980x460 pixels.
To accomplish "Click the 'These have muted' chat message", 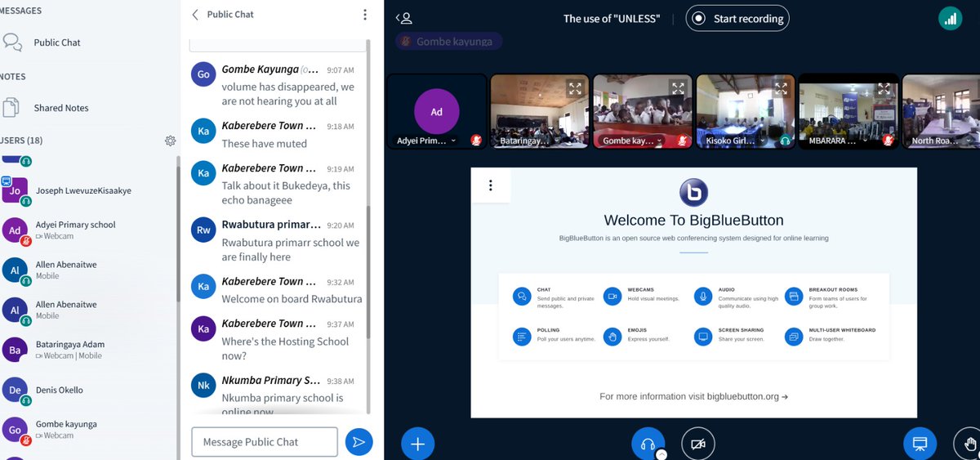I will 264,144.
